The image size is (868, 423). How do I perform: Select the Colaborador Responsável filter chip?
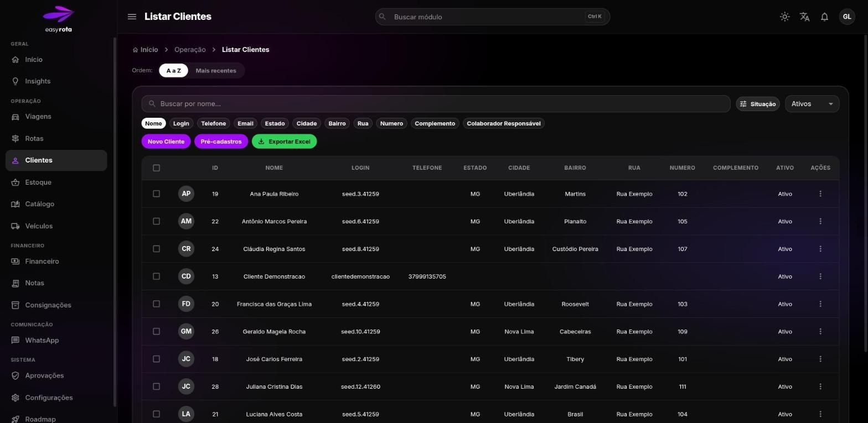click(504, 123)
